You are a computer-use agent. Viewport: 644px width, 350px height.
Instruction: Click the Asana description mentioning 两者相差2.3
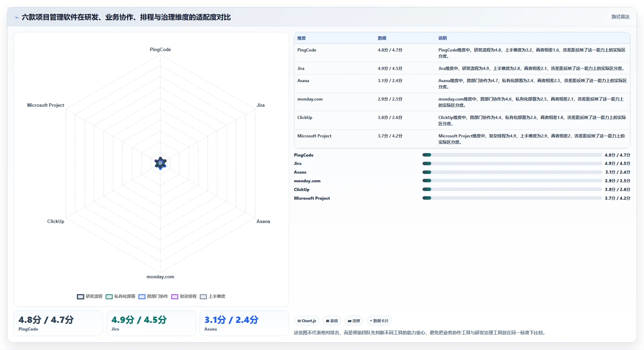532,84
